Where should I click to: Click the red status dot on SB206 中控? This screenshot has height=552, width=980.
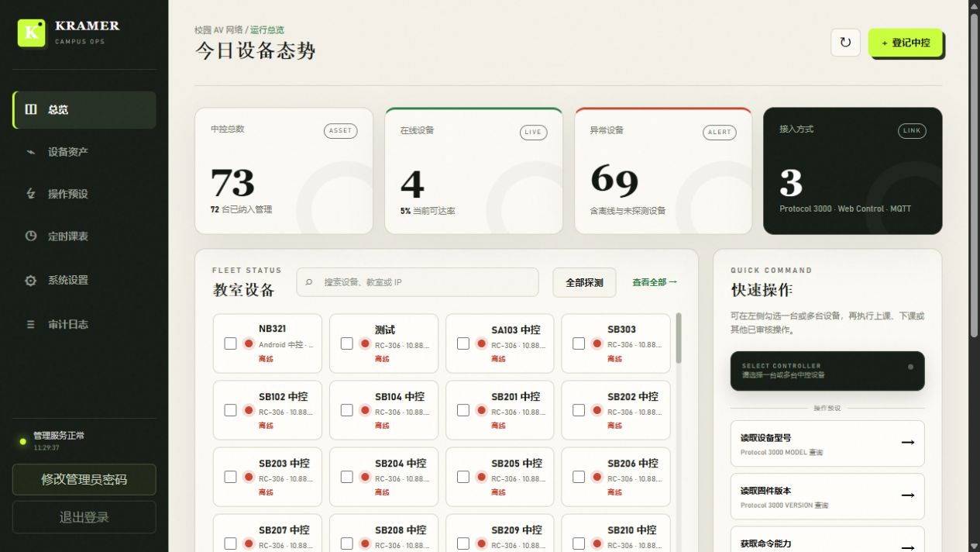point(597,477)
